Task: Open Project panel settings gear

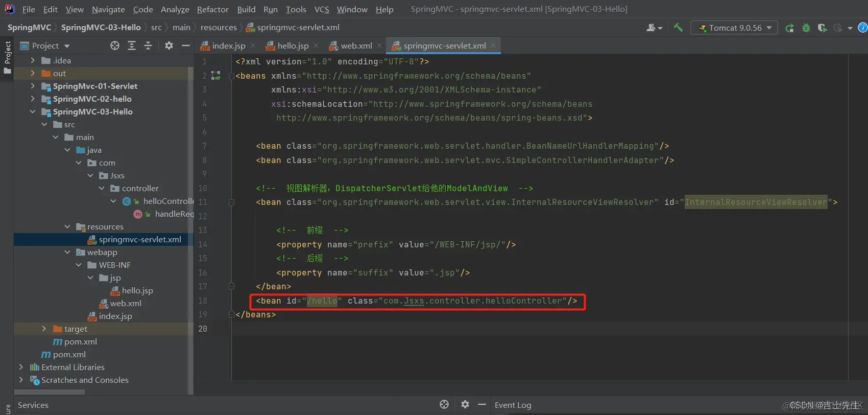Action: [x=169, y=45]
